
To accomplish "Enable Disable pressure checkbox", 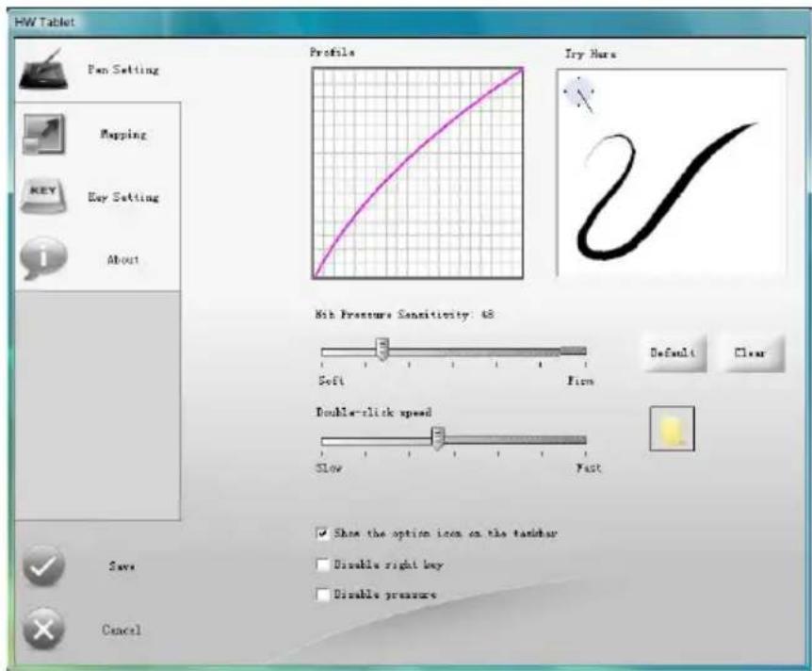I will (x=322, y=595).
